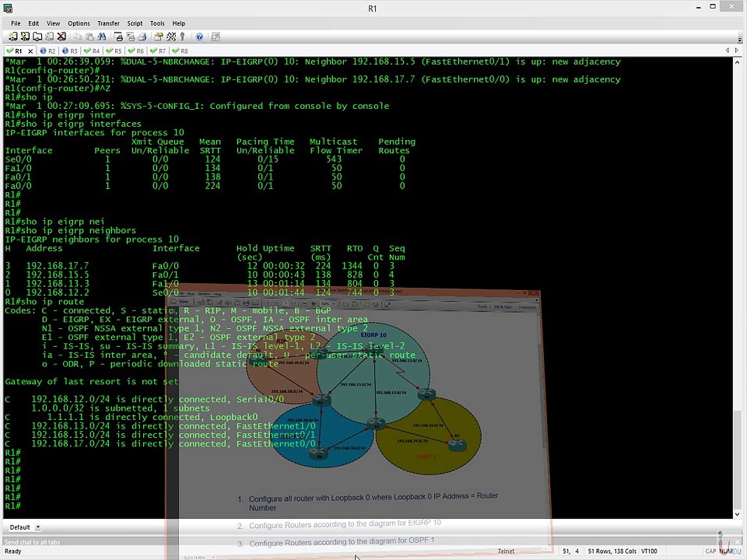Click the Fa1/0 row in interfaces table
The height and width of the screenshot is (560, 747).
click(205, 168)
